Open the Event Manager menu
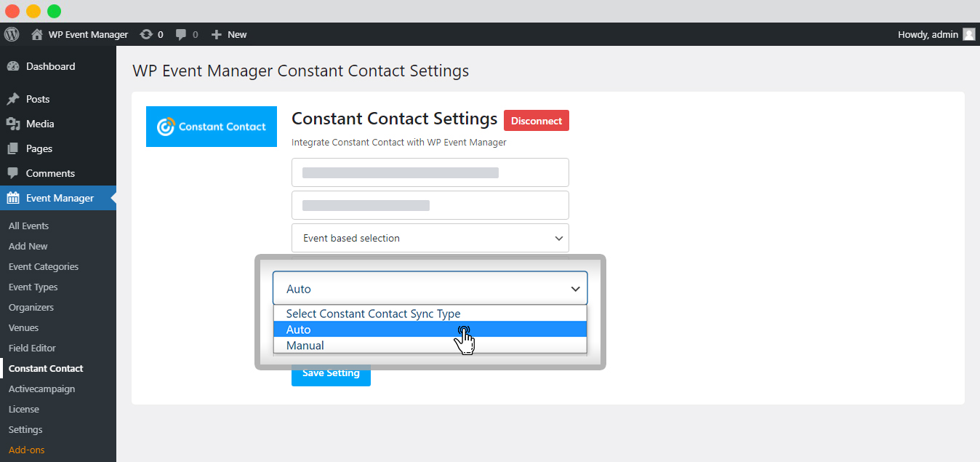Viewport: 980px width, 462px height. 58,198
